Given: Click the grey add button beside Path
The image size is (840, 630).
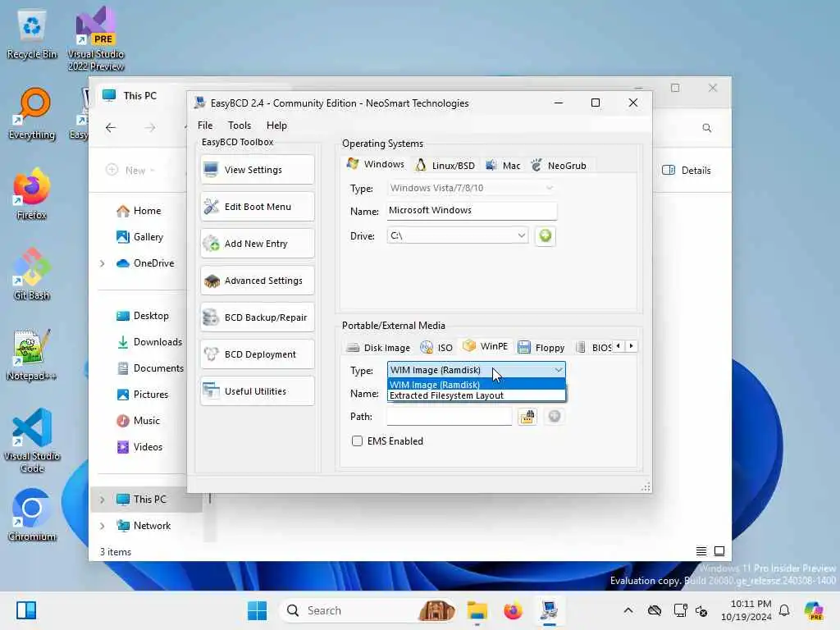Looking at the screenshot, I should [x=554, y=416].
